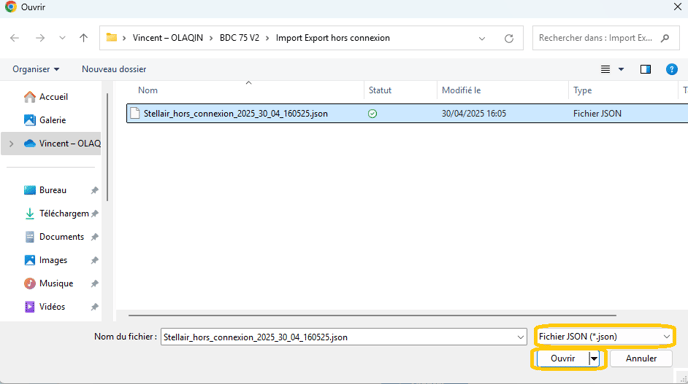Click the folder icon in address bar
688x384 pixels.
(x=111, y=38)
